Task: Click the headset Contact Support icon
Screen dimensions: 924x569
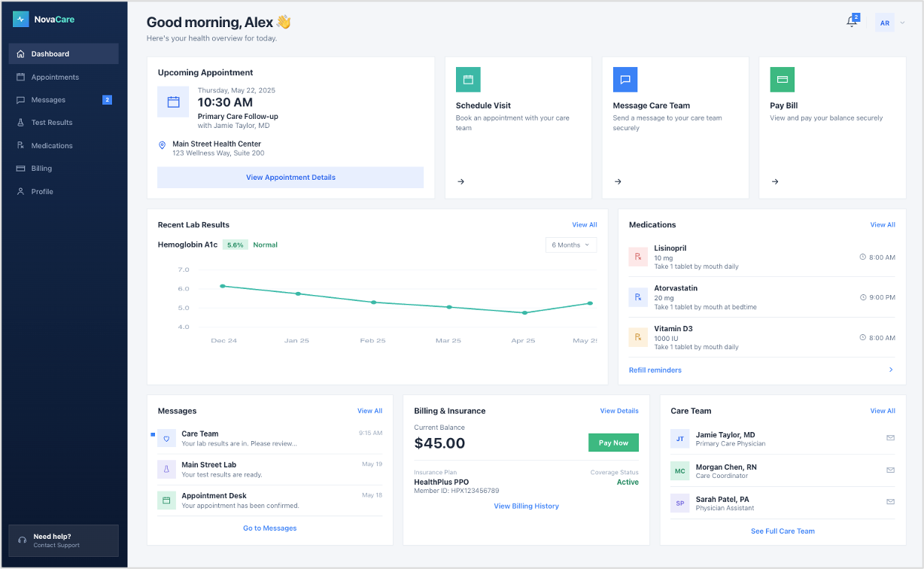Action: [x=22, y=540]
